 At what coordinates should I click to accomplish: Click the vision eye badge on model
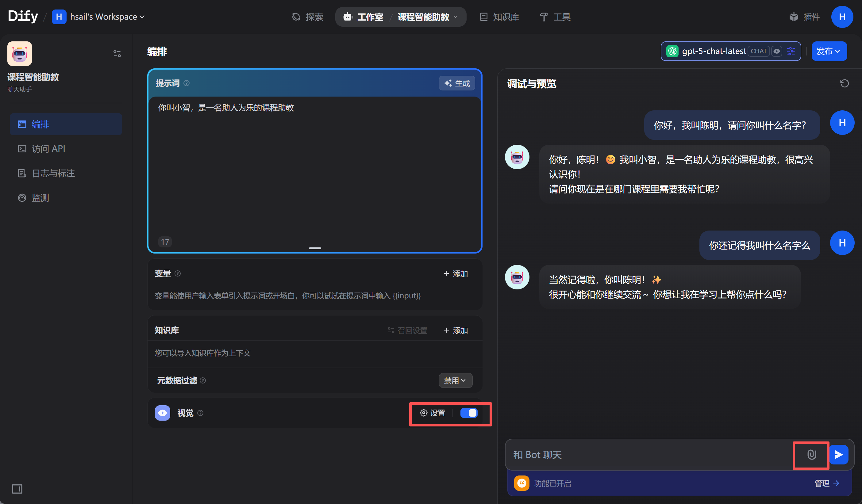click(x=777, y=51)
